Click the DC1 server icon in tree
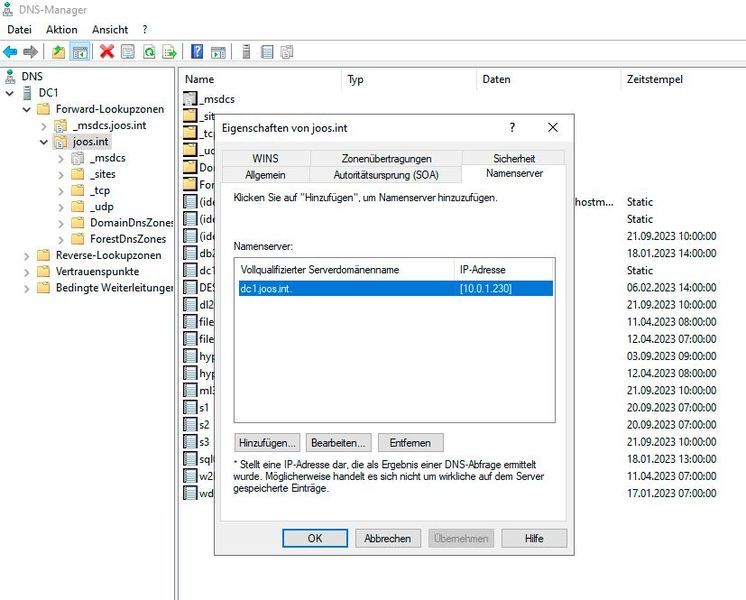This screenshot has width=746, height=600. pyautogui.click(x=28, y=92)
